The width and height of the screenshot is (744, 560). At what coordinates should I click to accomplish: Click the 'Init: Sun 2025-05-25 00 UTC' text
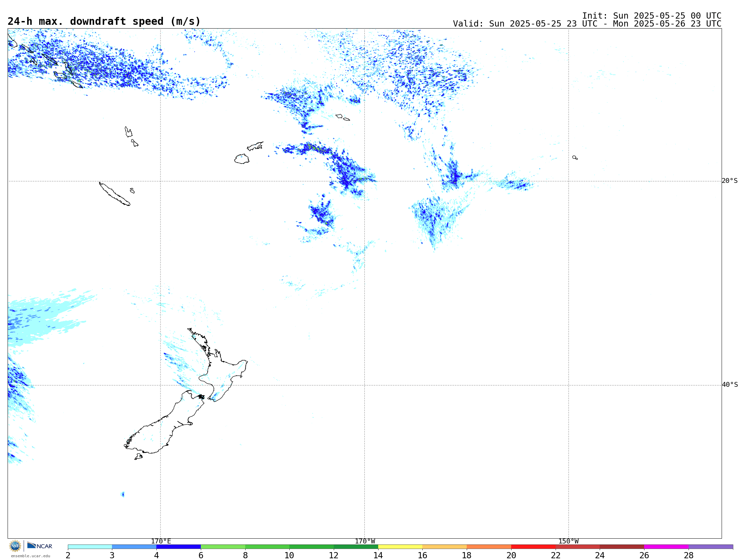pos(652,16)
